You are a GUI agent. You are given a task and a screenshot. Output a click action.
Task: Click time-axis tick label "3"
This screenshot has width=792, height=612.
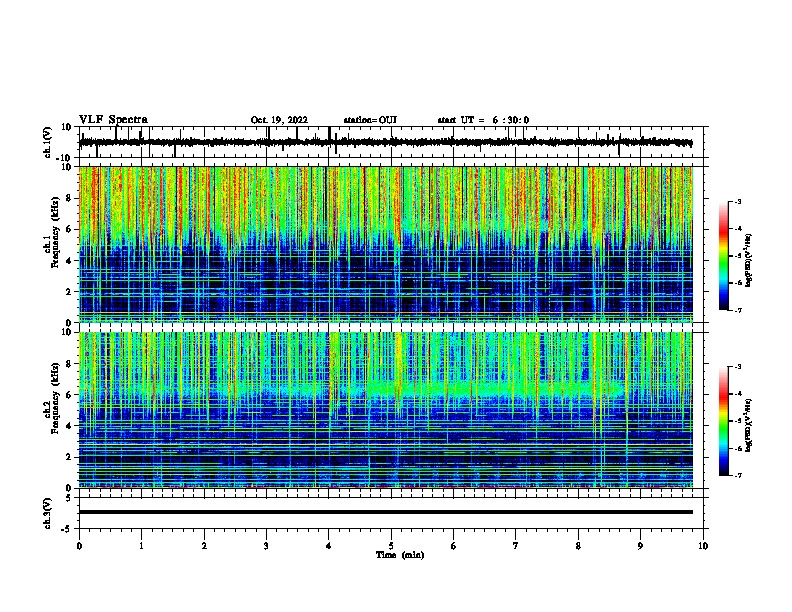click(x=266, y=546)
